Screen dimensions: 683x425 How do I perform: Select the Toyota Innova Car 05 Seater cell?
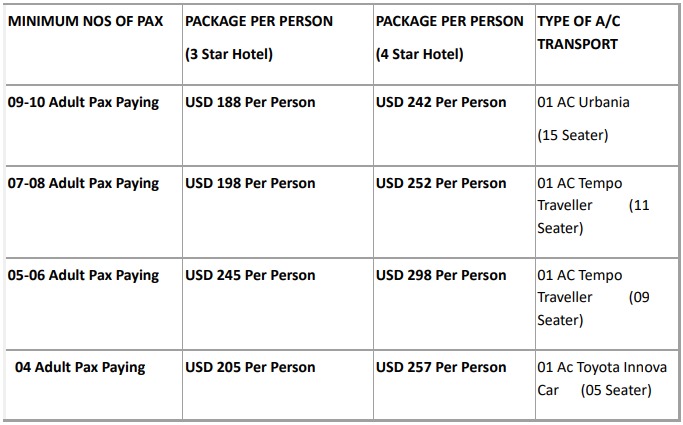pyautogui.click(x=600, y=378)
